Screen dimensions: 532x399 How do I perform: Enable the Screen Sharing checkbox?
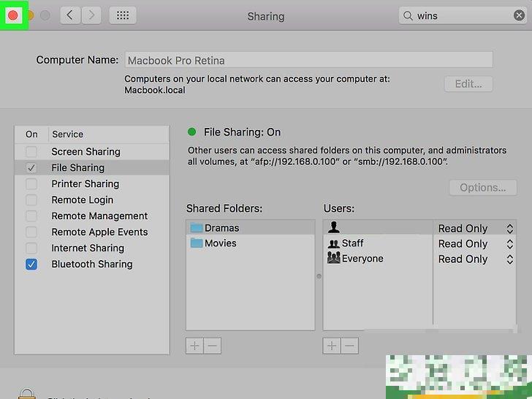(x=31, y=152)
